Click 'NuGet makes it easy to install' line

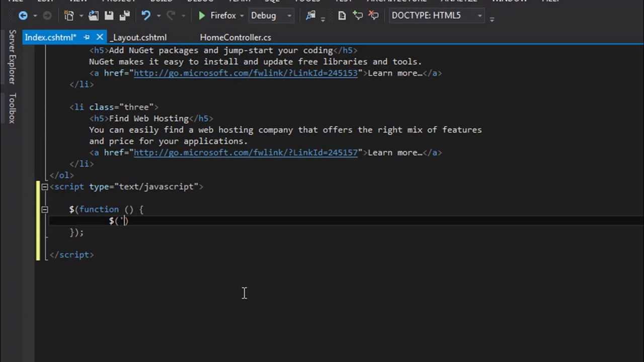tap(255, 61)
